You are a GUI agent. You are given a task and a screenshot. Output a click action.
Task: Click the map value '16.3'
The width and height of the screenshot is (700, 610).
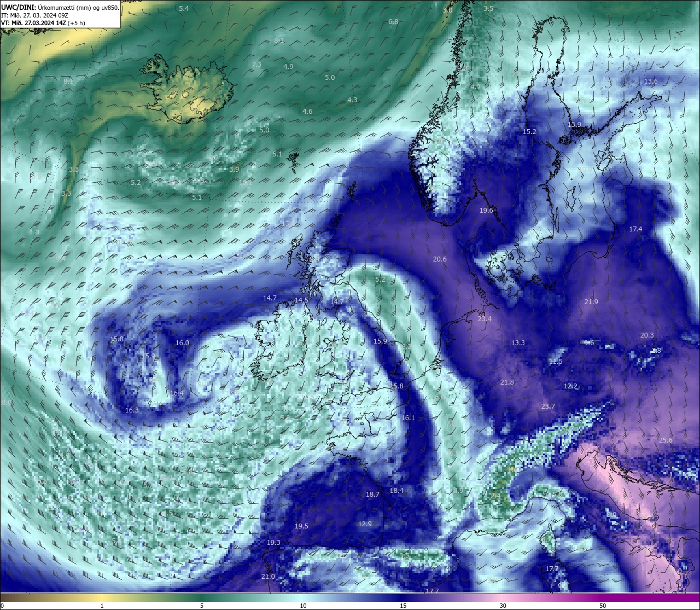click(132, 410)
